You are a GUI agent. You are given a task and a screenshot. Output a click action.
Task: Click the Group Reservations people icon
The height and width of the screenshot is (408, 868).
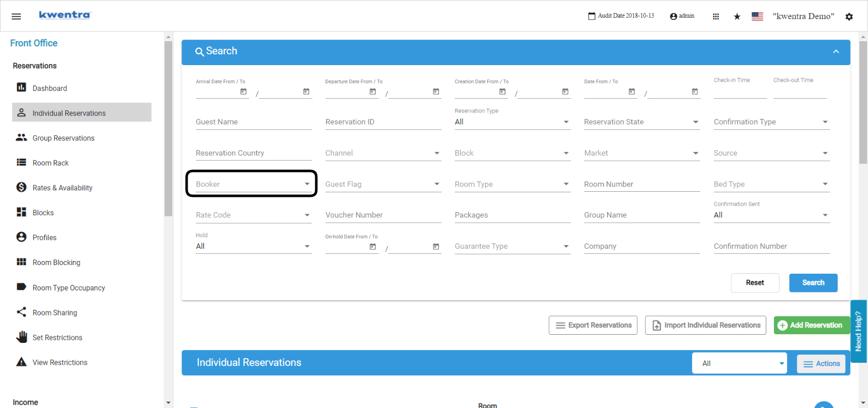[21, 137]
